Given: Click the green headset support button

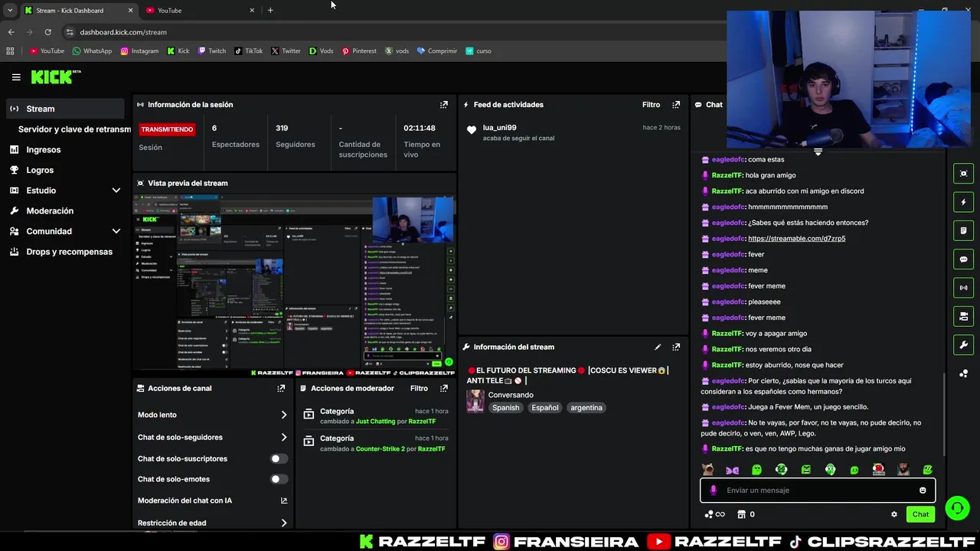Looking at the screenshot, I should [x=957, y=508].
